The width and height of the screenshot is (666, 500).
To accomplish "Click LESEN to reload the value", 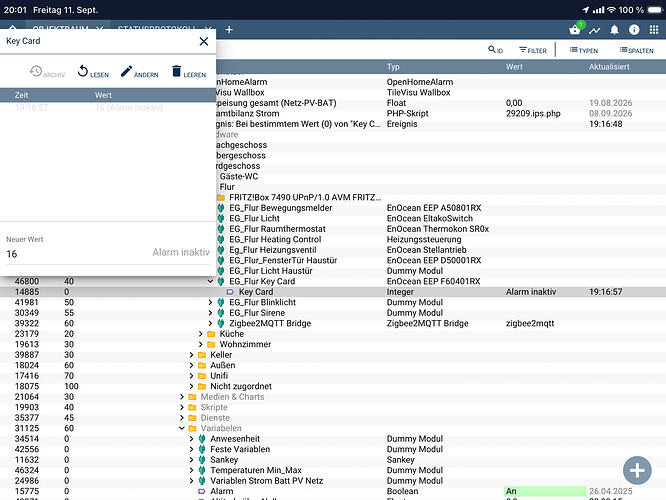I will (93, 72).
